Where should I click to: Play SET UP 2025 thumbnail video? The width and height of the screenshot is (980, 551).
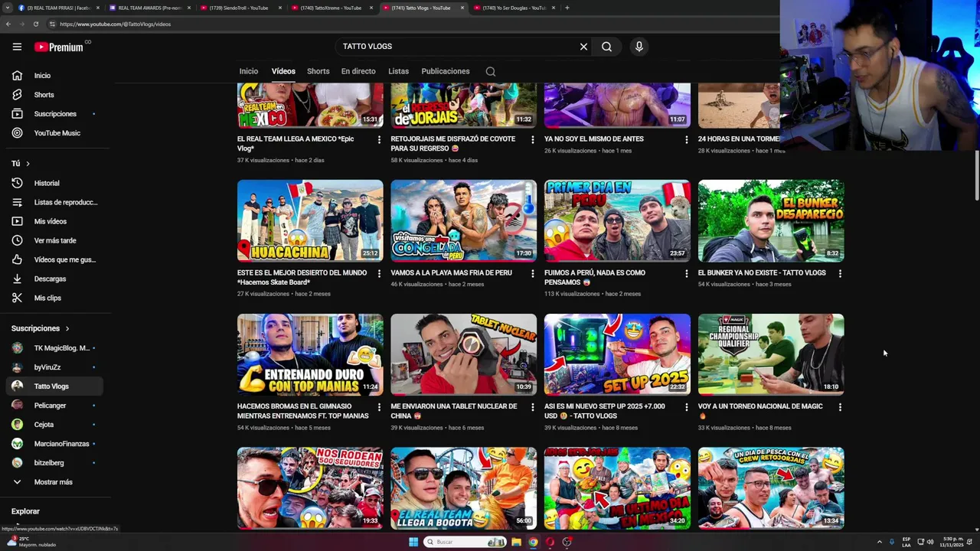tap(617, 354)
